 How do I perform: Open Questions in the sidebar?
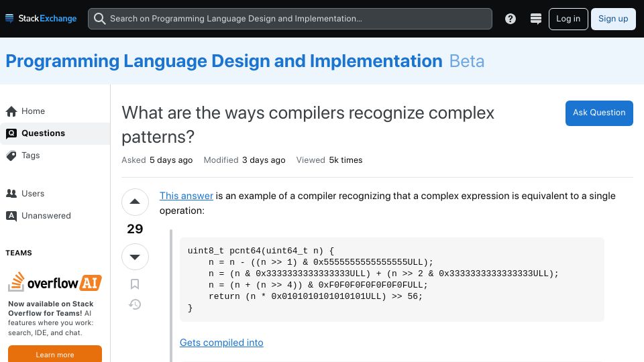[x=55, y=133]
